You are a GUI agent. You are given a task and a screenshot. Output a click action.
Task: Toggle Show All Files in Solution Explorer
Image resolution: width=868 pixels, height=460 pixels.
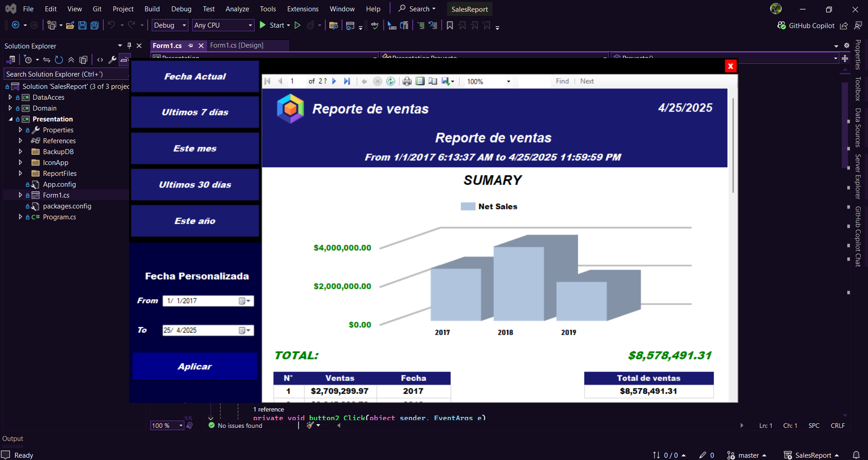point(83,60)
